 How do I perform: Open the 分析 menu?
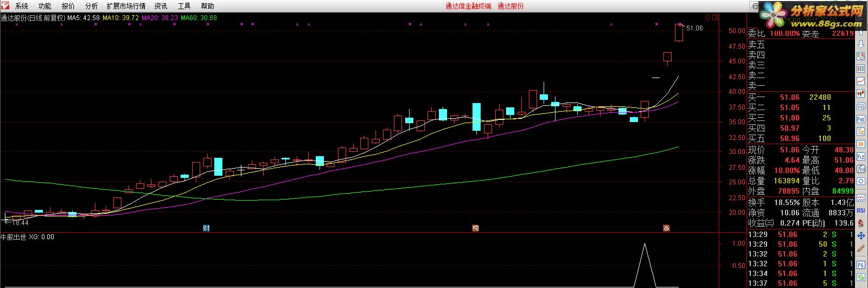point(91,6)
